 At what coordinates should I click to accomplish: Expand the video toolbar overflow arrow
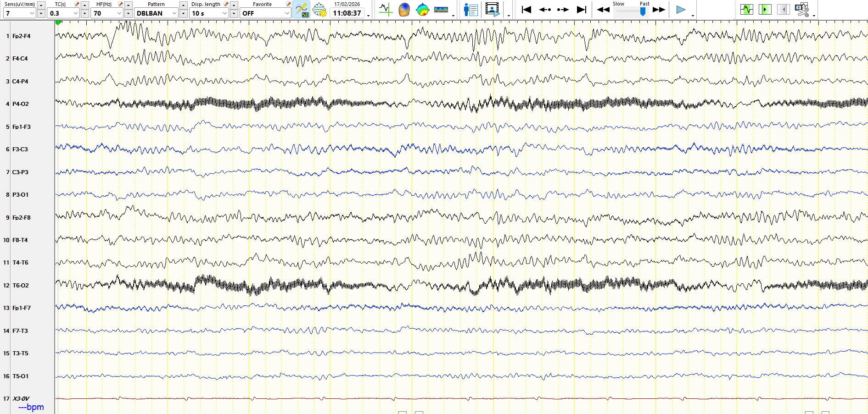pyautogui.click(x=509, y=16)
